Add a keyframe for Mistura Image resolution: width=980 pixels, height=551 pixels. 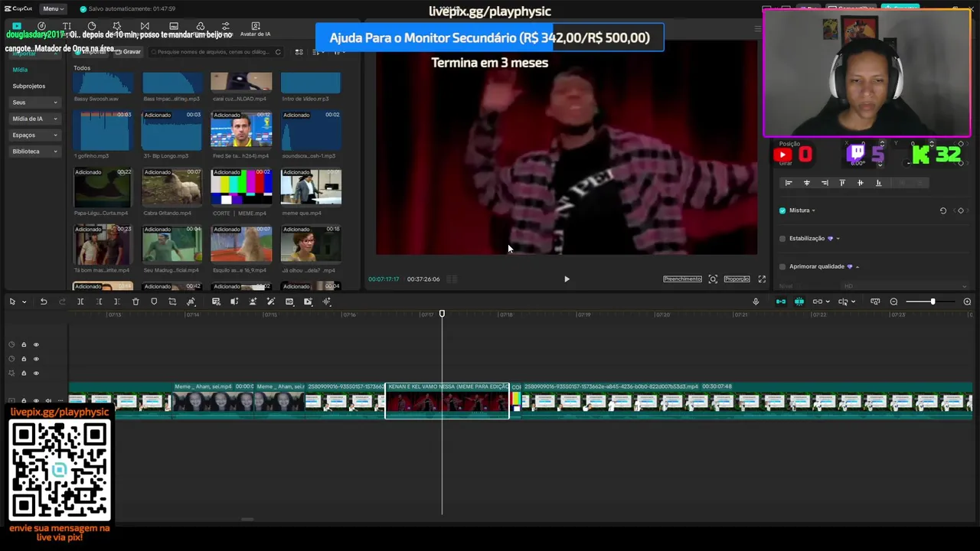pos(961,210)
